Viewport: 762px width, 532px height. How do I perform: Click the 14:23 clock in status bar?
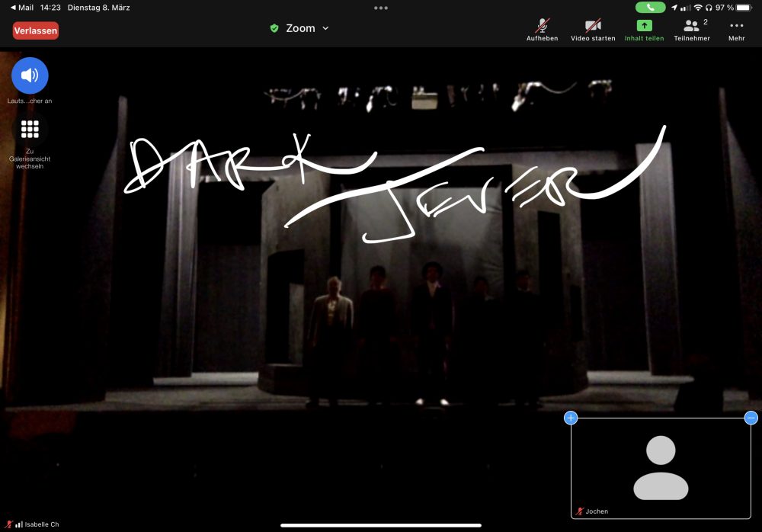tap(50, 8)
